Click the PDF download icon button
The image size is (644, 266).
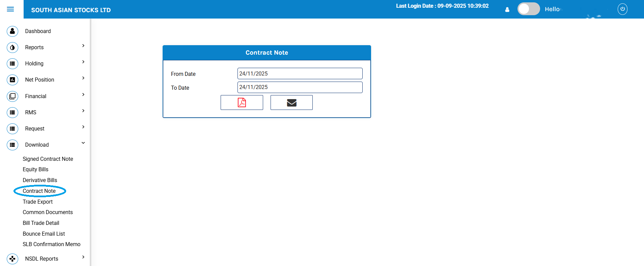[x=242, y=102]
